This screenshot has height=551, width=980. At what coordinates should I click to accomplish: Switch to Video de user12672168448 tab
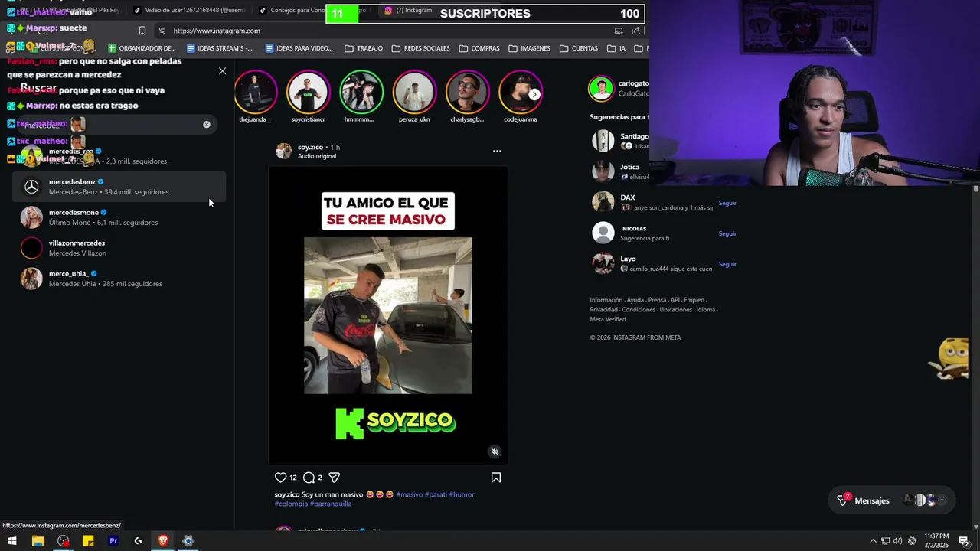[190, 10]
